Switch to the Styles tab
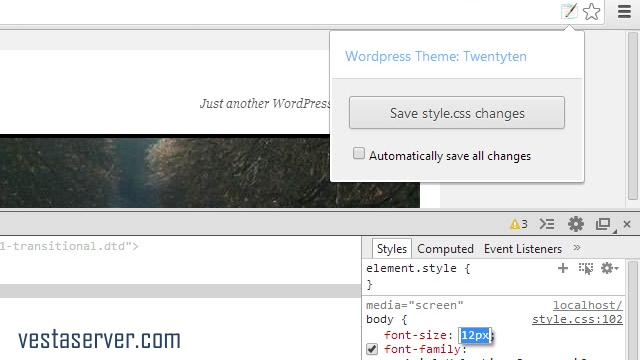This screenshot has height=360, width=640. (x=391, y=249)
